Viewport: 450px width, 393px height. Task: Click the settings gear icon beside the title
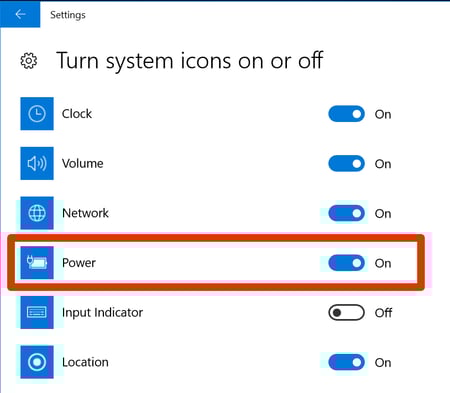tap(29, 61)
